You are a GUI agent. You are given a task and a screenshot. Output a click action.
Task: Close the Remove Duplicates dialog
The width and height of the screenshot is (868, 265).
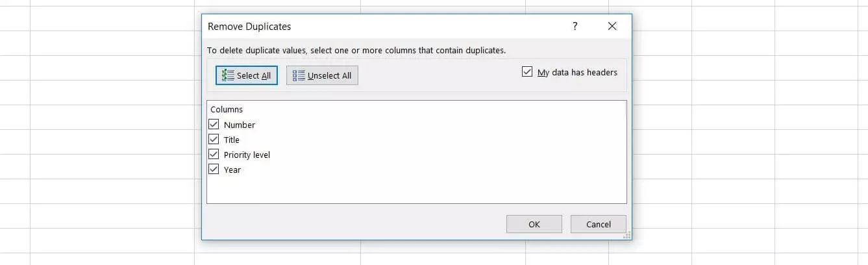612,27
